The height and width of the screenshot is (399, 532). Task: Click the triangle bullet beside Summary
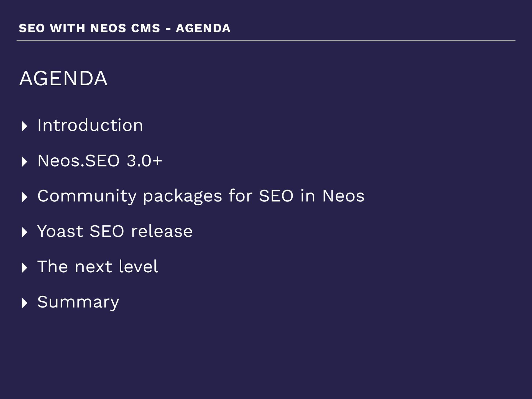click(24, 303)
